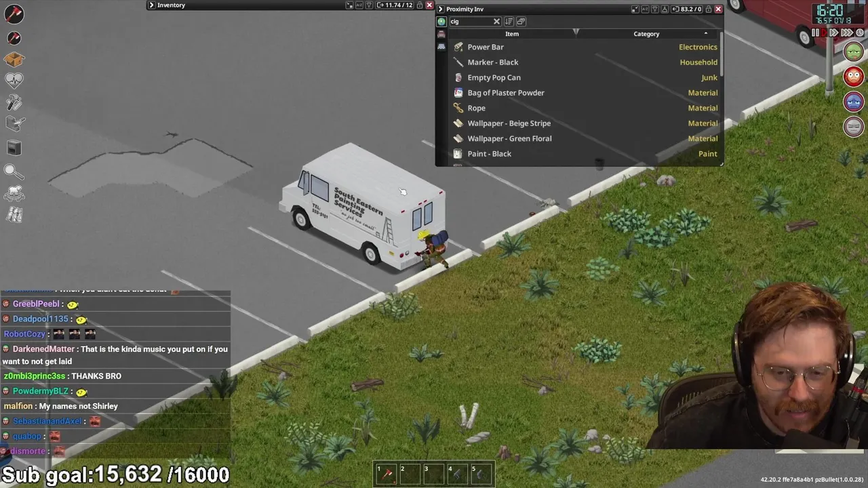Select the Paint - Black item
The width and height of the screenshot is (868, 488).
[x=585, y=154]
